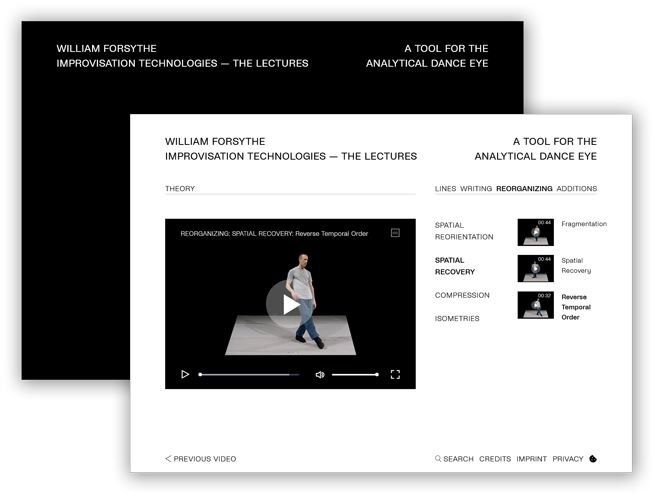This screenshot has height=497, width=656.
Task: Select the REORGANIZING tab
Action: coord(524,189)
